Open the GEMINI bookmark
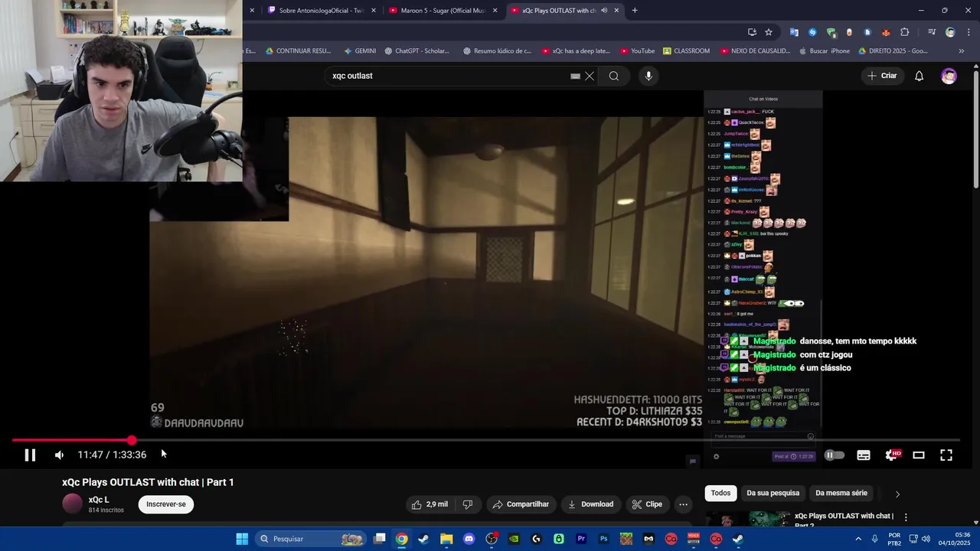980x551 pixels. 360,51
